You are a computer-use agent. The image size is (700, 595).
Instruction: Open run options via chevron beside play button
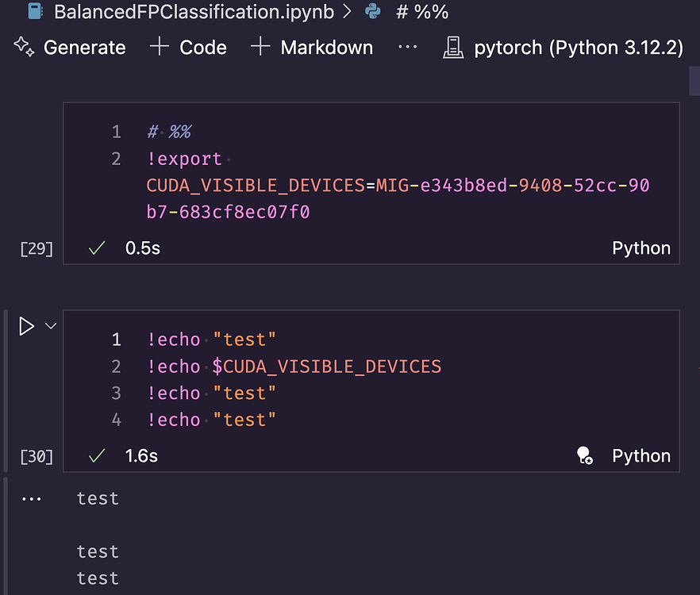(x=49, y=326)
